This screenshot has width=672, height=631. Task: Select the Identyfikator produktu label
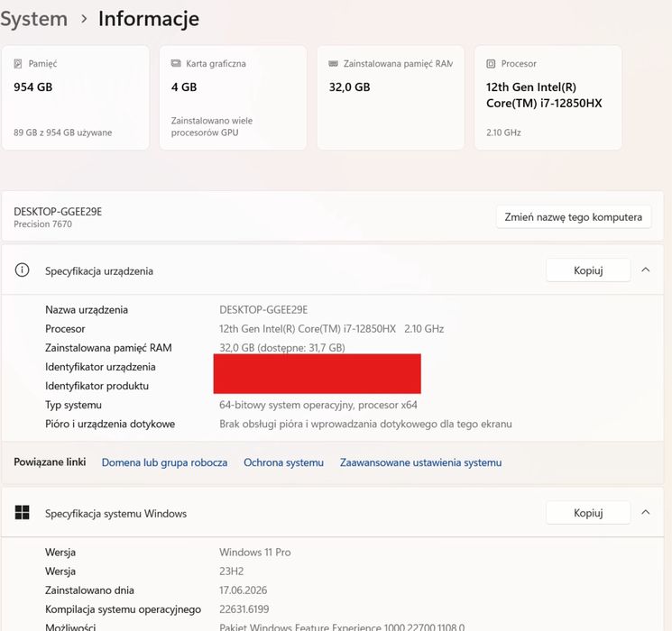tap(97, 386)
